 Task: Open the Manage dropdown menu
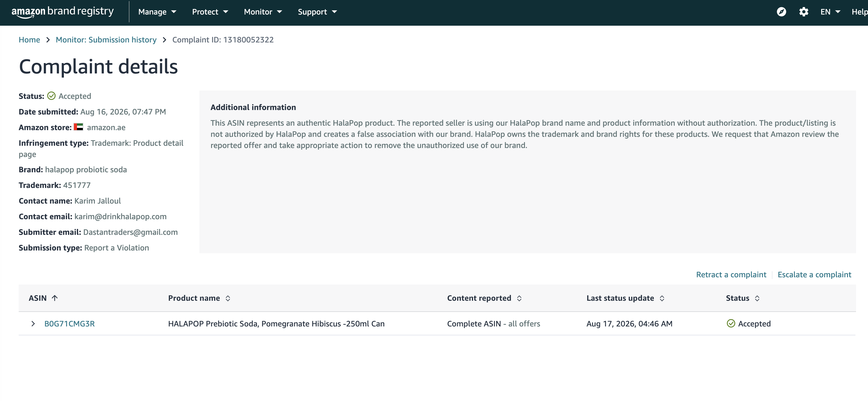(x=157, y=12)
